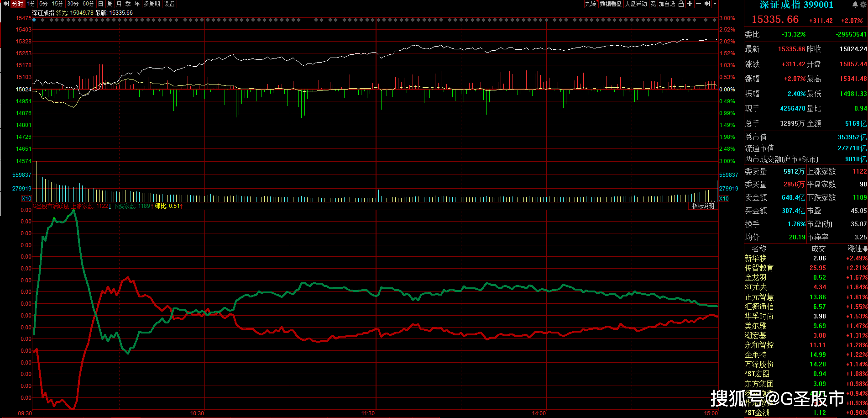This screenshot has width=868, height=418.
Task: Click the blue diamond marker on chart top
Action: pos(34,20)
